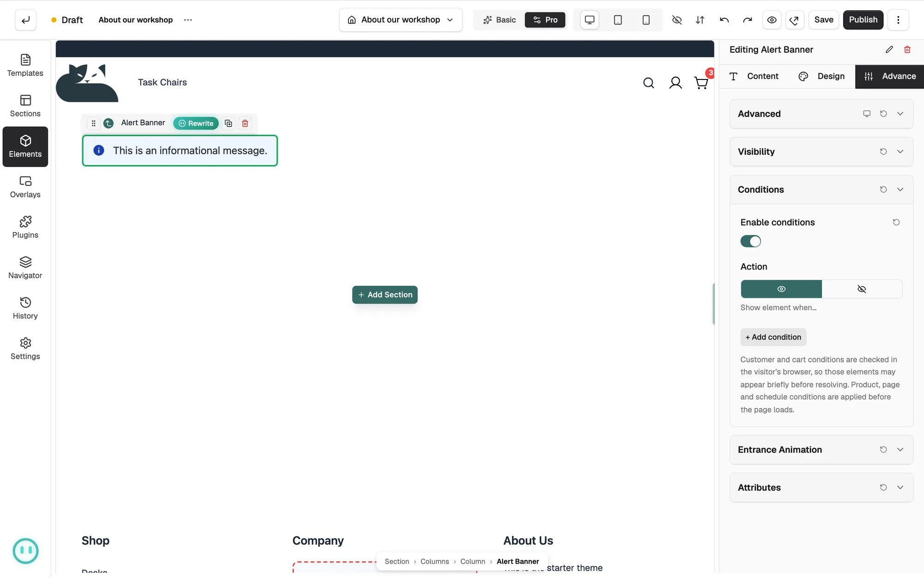The height and width of the screenshot is (578, 924).
Task: Switch to tablet preview device
Action: tap(618, 20)
